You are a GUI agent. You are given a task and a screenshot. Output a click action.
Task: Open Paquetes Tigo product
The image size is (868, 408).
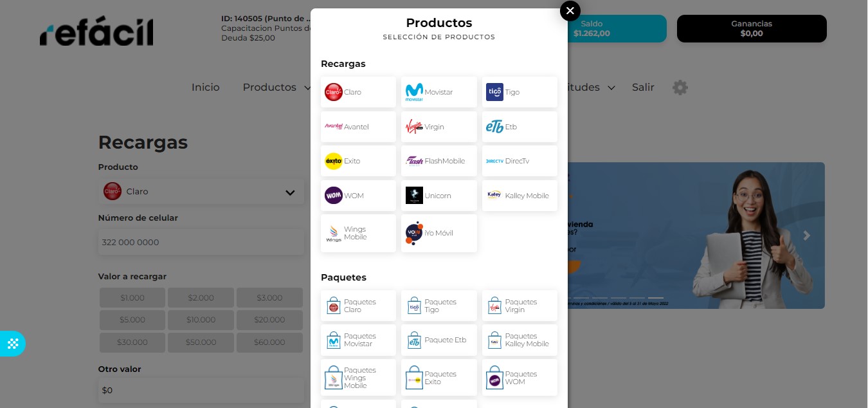439,306
